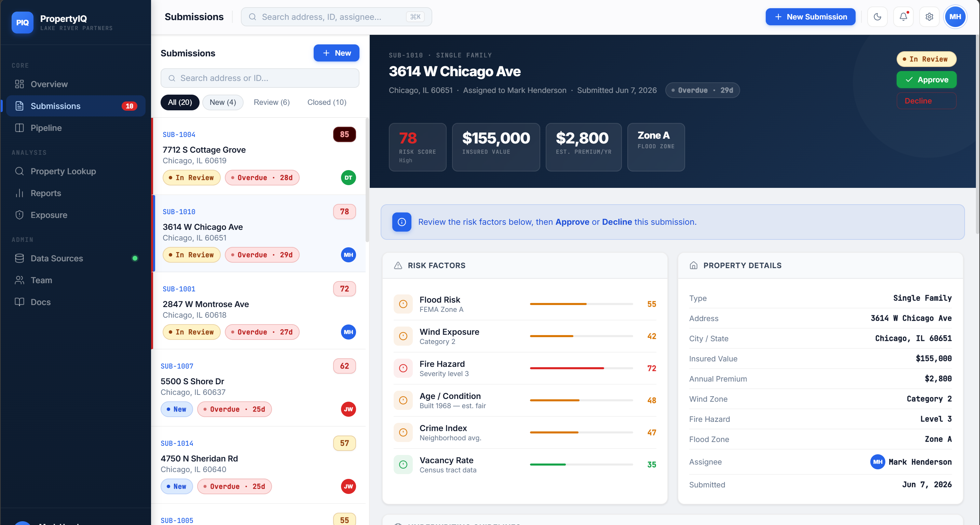Filter list by New (4)
The width and height of the screenshot is (980, 525).
click(222, 102)
